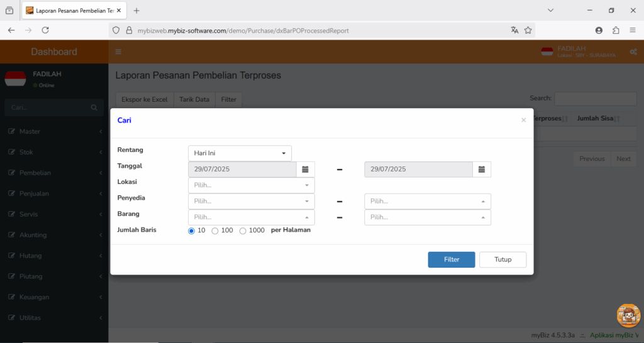This screenshot has width=644, height=343.
Task: Close the Cari dialog with X
Action: tap(523, 120)
